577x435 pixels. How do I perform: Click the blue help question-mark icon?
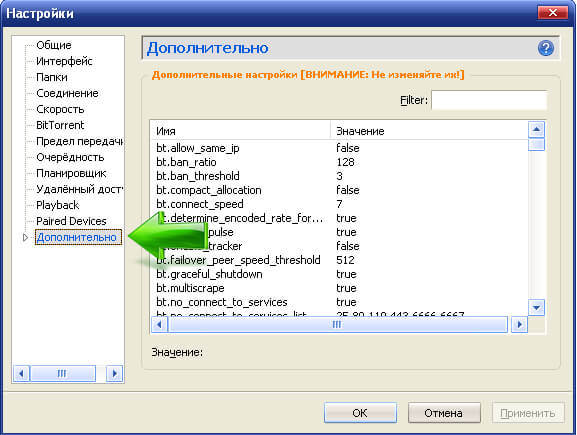point(546,48)
